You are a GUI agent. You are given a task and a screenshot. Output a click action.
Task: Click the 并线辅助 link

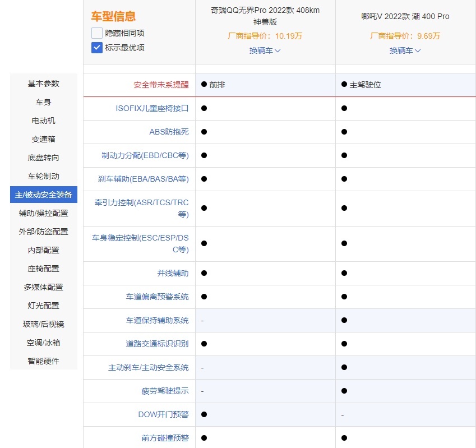(173, 273)
